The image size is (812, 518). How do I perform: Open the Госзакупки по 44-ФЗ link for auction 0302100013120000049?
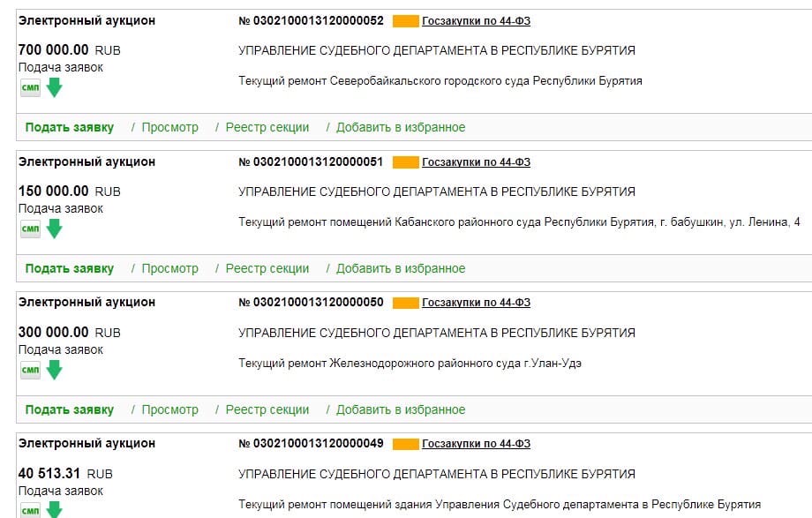(x=476, y=443)
